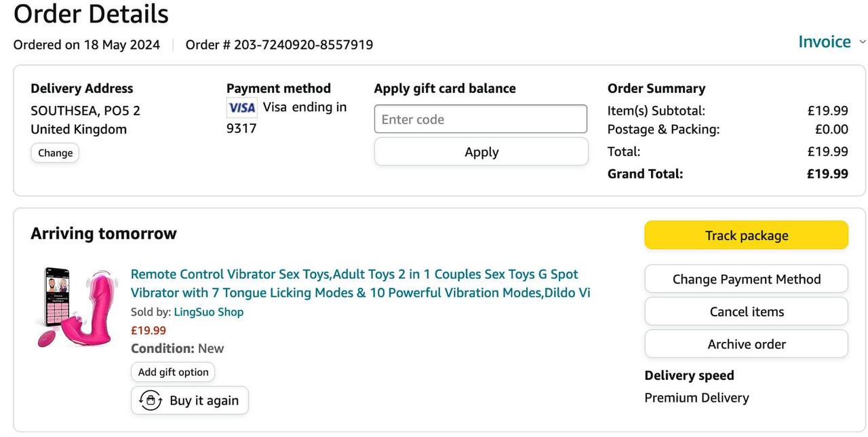Image resolution: width=868 pixels, height=437 pixels.
Task: Open the Invoice menu label
Action: click(x=824, y=42)
